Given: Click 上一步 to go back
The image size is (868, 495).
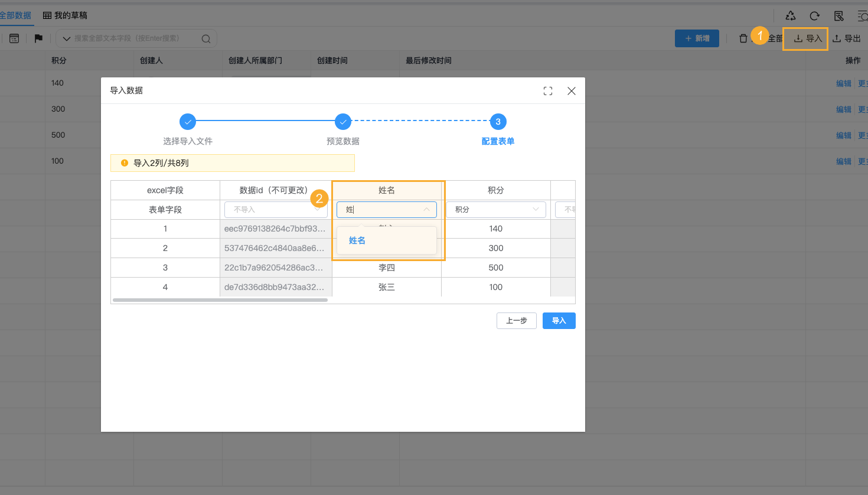Looking at the screenshot, I should [x=517, y=321].
